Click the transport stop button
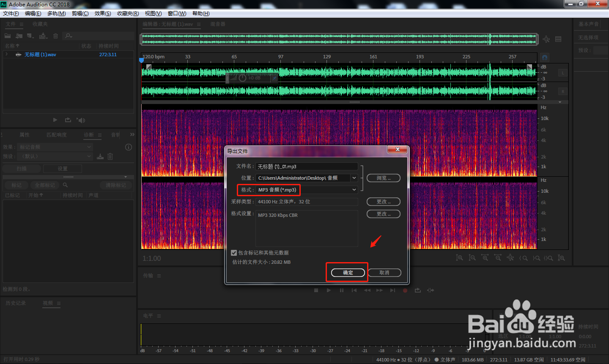Image resolution: width=609 pixels, height=364 pixels. click(x=316, y=290)
